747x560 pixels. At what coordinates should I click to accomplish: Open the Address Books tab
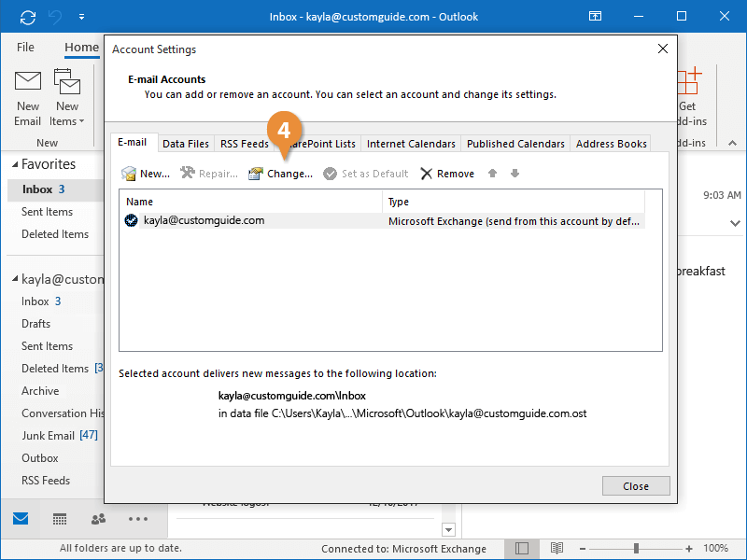pyautogui.click(x=612, y=144)
